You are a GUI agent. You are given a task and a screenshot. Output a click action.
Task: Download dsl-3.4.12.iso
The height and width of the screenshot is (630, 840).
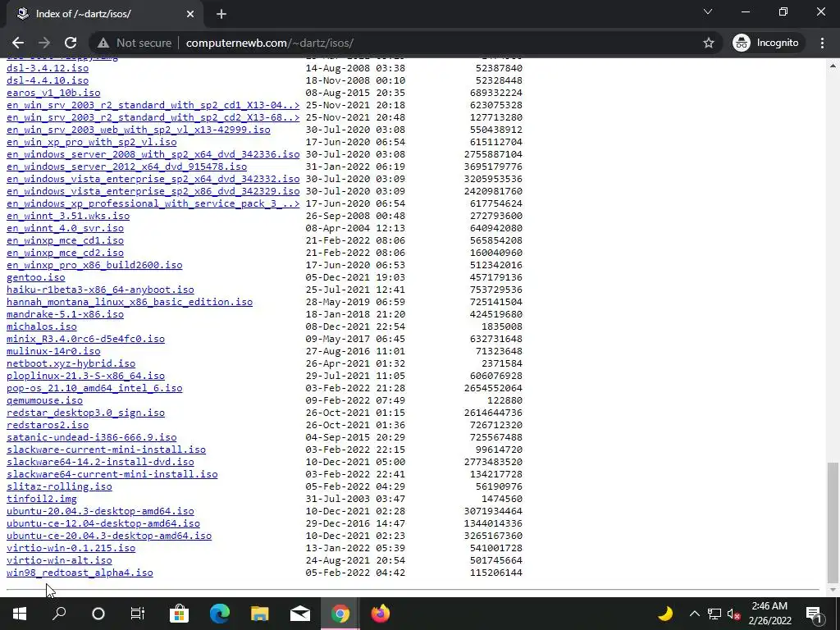(x=48, y=68)
